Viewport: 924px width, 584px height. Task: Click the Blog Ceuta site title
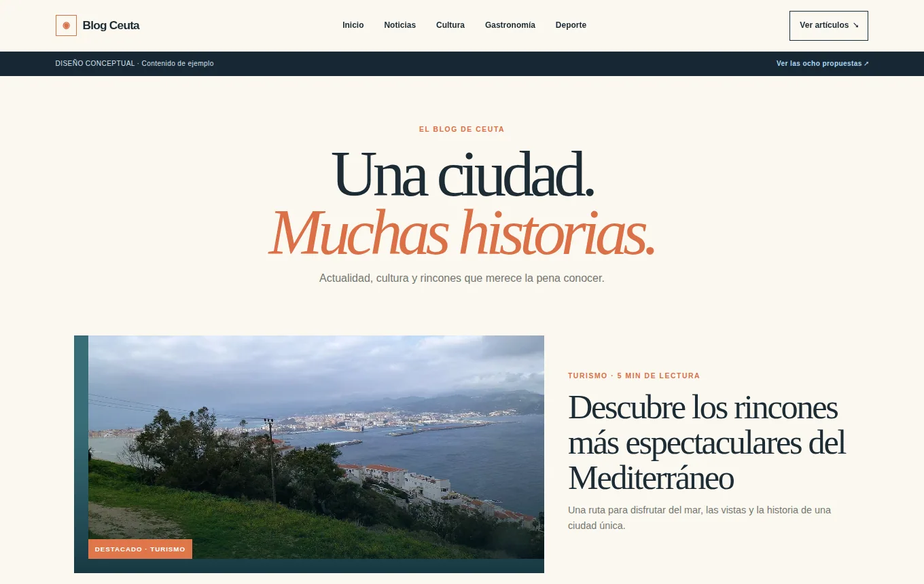(x=111, y=26)
